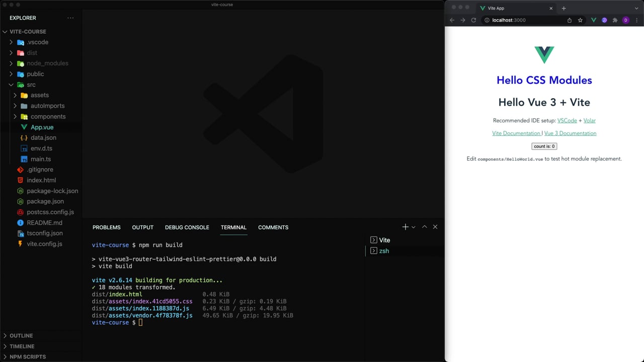Expand the node_modules folder
Image resolution: width=644 pixels, height=362 pixels.
point(47,63)
